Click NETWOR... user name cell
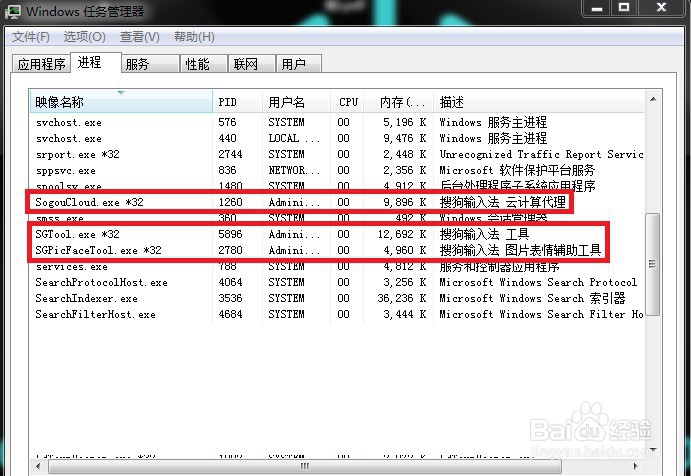691x476 pixels. 294,170
